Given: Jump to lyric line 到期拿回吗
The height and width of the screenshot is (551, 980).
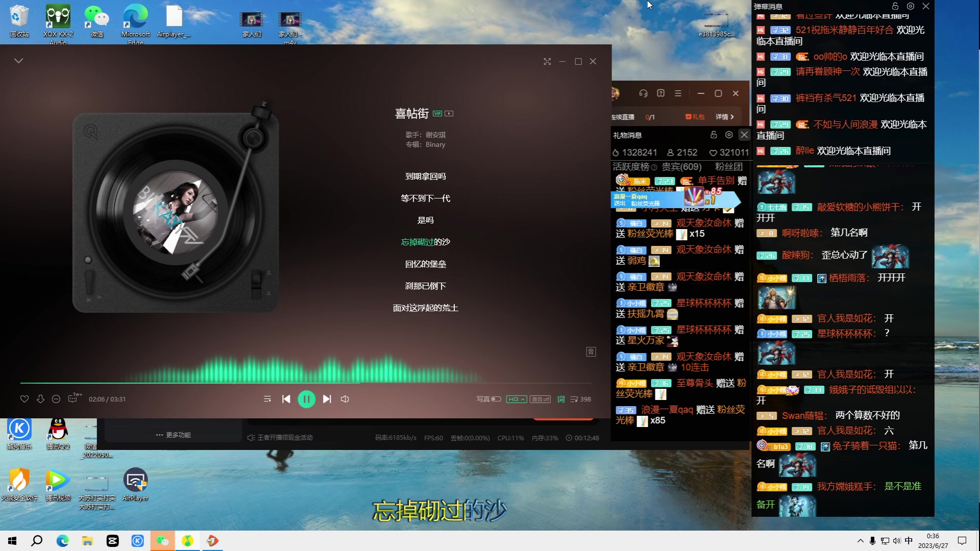Looking at the screenshot, I should click(426, 176).
